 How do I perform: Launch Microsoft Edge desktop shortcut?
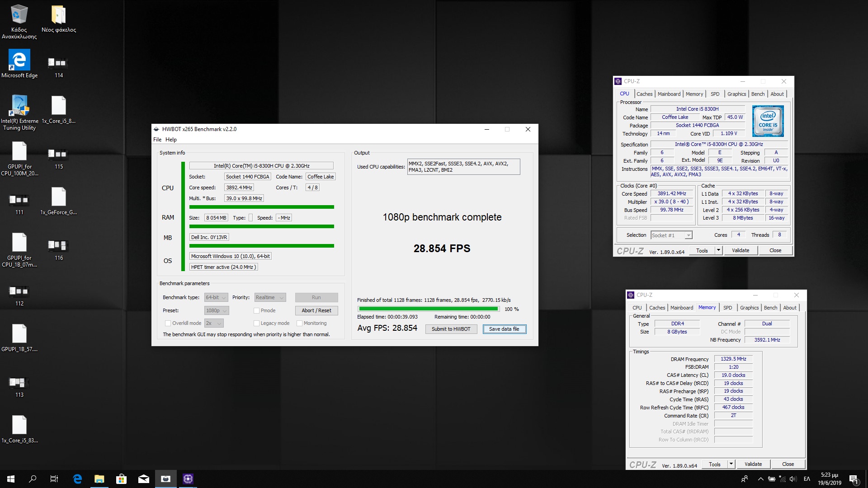pos(19,64)
